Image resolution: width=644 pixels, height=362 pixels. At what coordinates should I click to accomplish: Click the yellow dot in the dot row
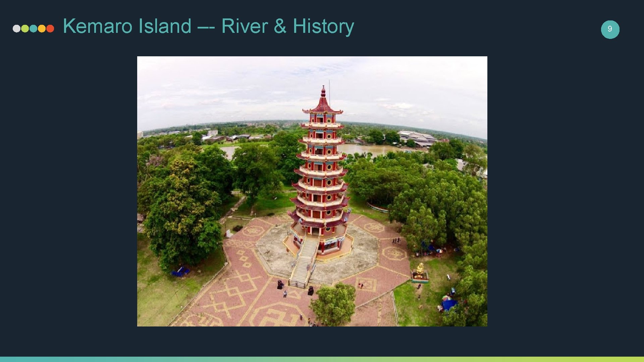[x=42, y=28]
